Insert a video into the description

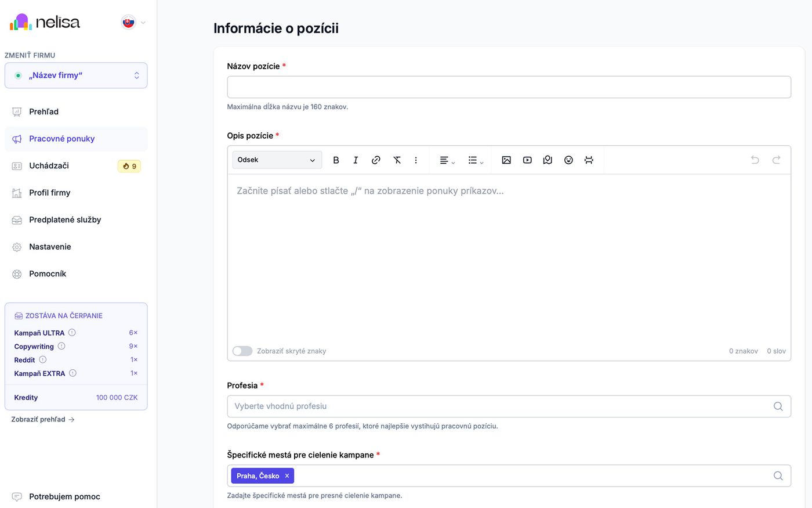point(527,160)
